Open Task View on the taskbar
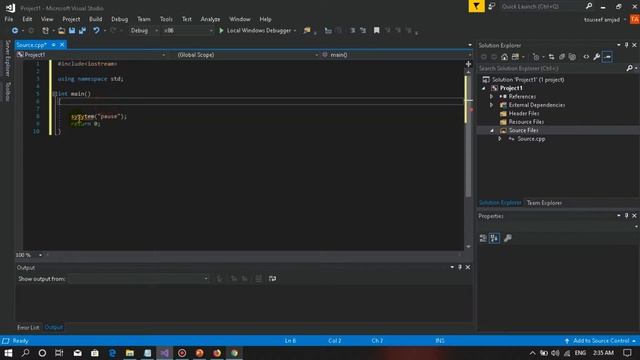The image size is (640, 360). (x=59, y=353)
